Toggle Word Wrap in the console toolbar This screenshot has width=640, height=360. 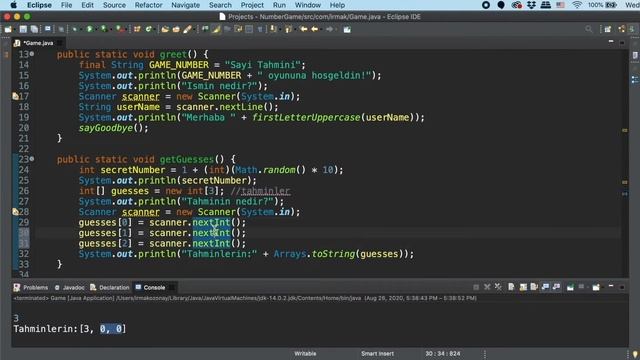point(534,287)
